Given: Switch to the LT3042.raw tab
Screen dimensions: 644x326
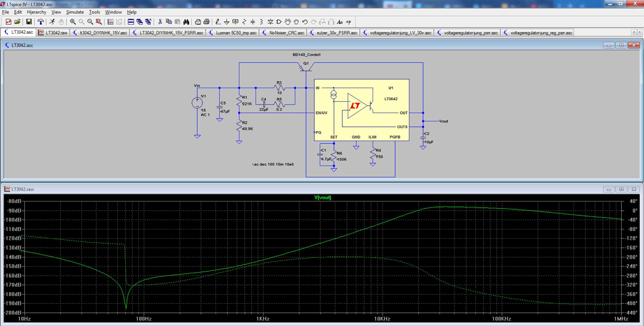Looking at the screenshot, I should 53,33.
